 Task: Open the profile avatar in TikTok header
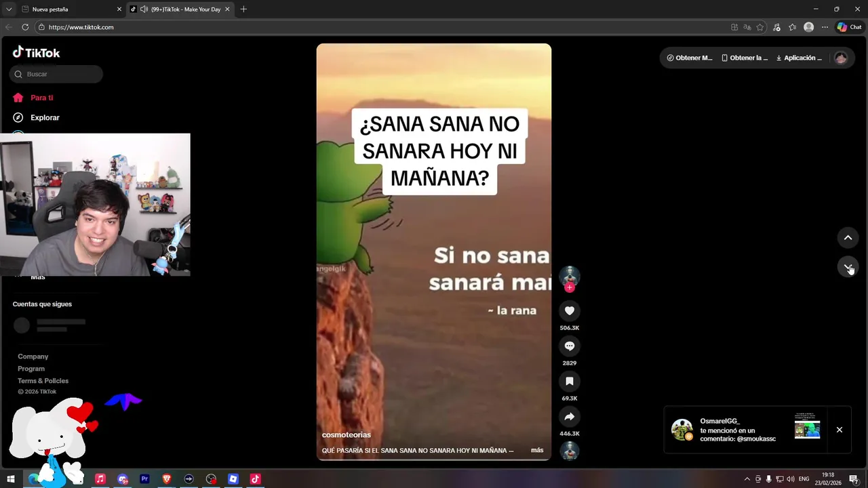[x=841, y=58]
